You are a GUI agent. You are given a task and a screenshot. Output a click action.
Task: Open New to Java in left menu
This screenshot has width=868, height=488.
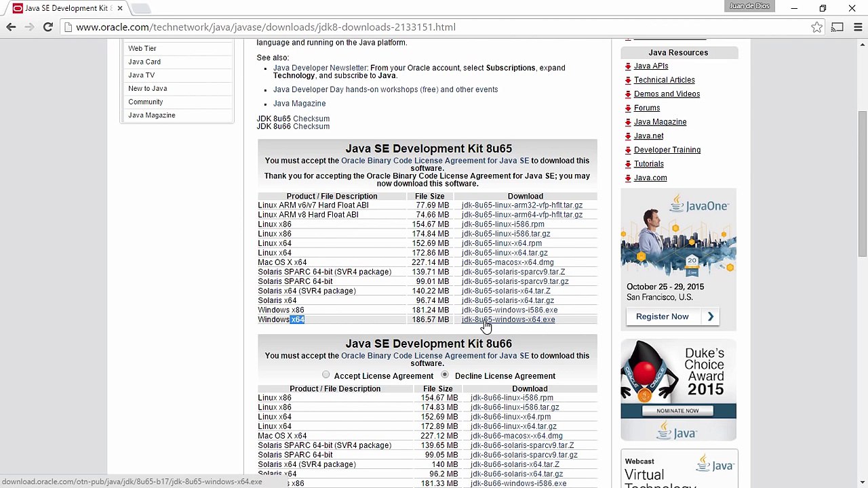(148, 88)
